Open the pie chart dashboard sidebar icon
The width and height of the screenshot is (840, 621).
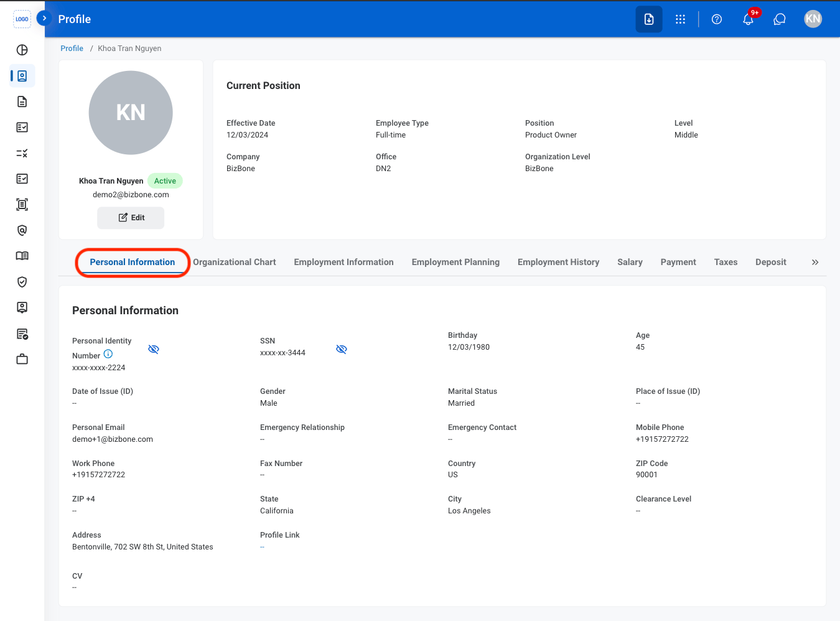tap(22, 50)
